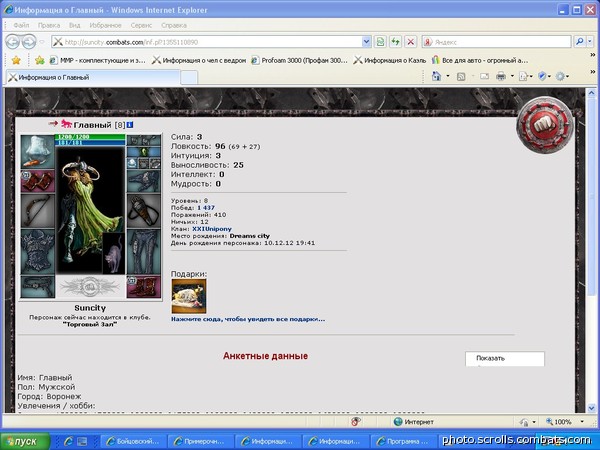Click the Internet Explorer quick launch icon
The image size is (600, 450).
click(x=68, y=441)
